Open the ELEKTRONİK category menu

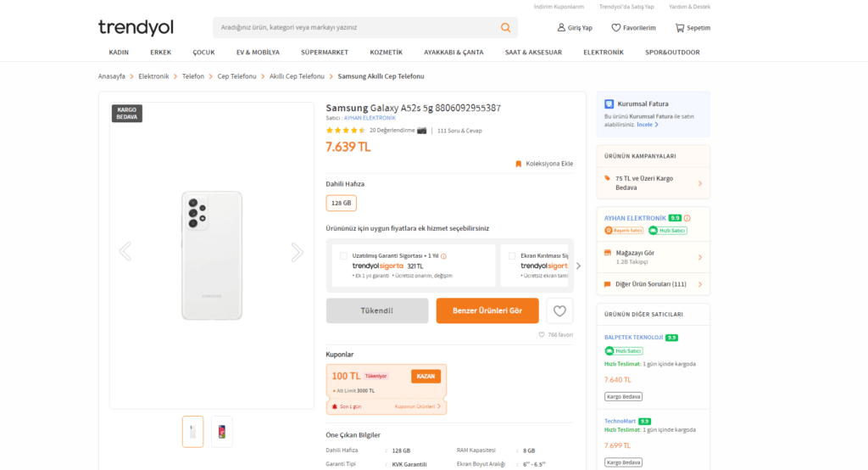coord(603,52)
